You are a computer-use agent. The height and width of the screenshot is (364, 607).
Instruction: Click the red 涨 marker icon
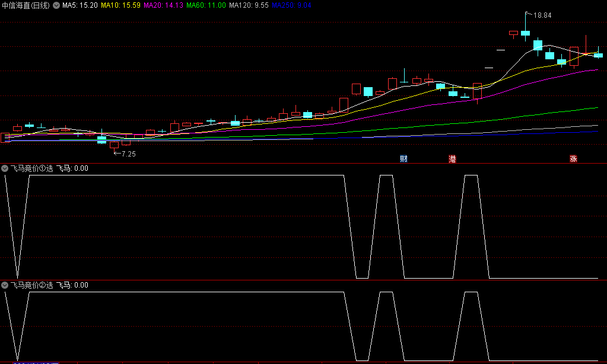[573, 159]
